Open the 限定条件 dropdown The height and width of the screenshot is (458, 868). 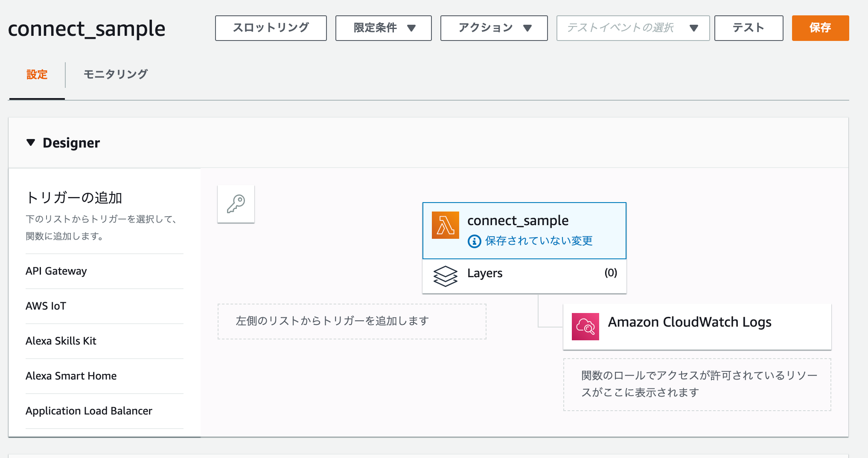point(383,28)
